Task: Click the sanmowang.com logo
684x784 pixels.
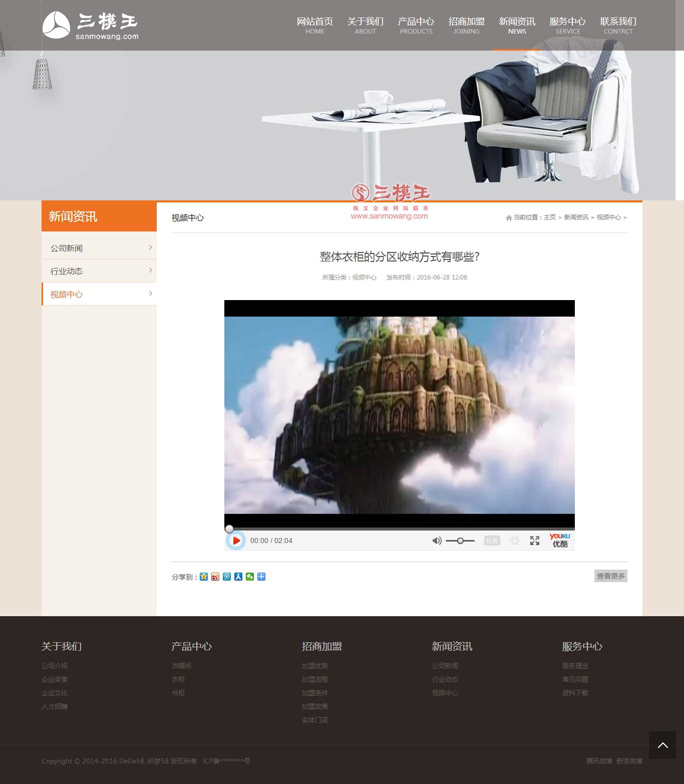Action: (91, 25)
